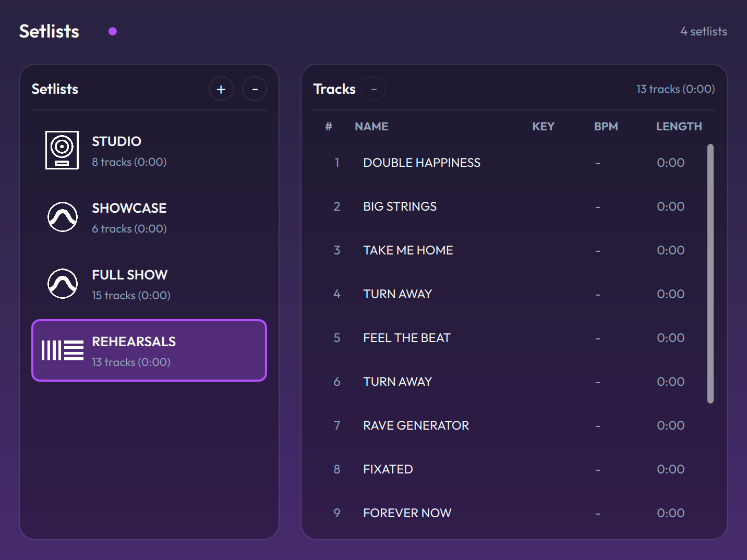
Task: Click the add setlist plus button
Action: (221, 89)
